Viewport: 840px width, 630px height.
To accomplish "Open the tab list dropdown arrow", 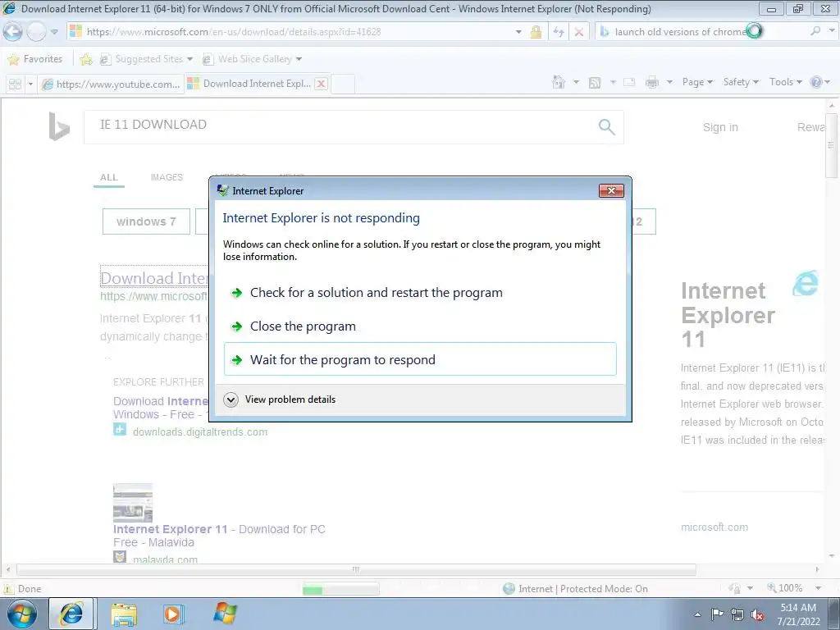I will (x=30, y=84).
